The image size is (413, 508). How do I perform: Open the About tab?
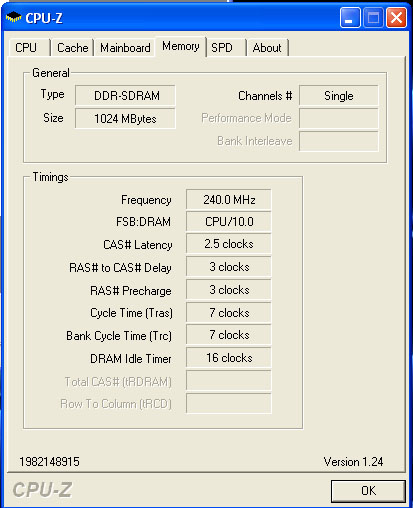(x=267, y=48)
